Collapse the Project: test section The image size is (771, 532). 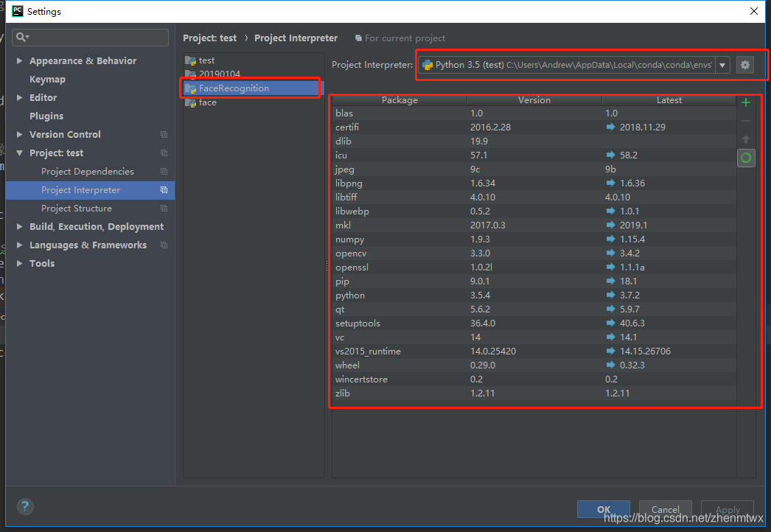coord(20,153)
